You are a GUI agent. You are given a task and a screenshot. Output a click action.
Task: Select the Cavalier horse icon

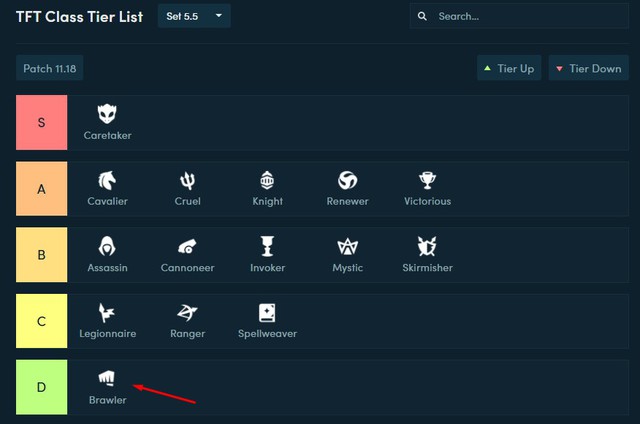tap(107, 180)
